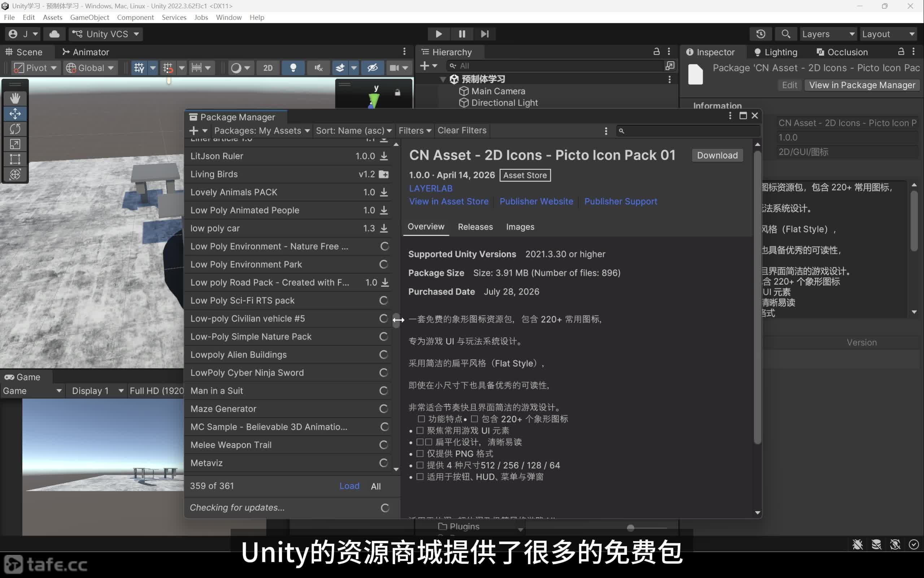Image resolution: width=924 pixels, height=578 pixels.
Task: Maximize the Package Manager window
Action: tap(743, 116)
